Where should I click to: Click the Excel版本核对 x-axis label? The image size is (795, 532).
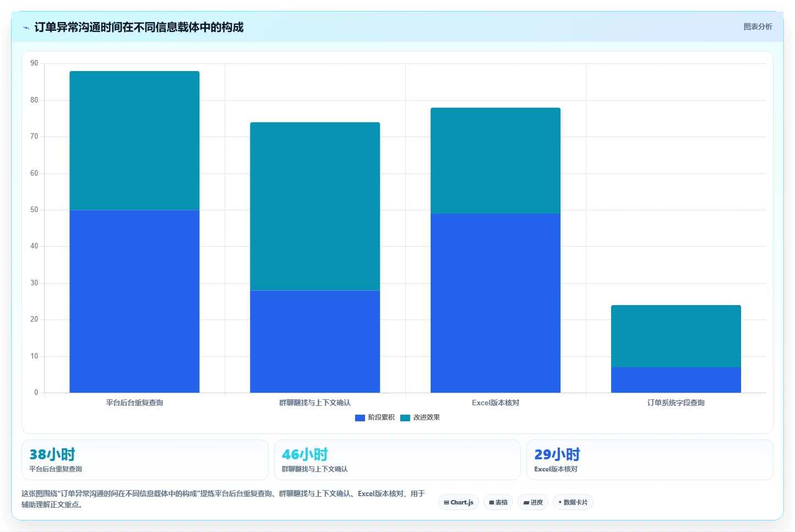[495, 403]
